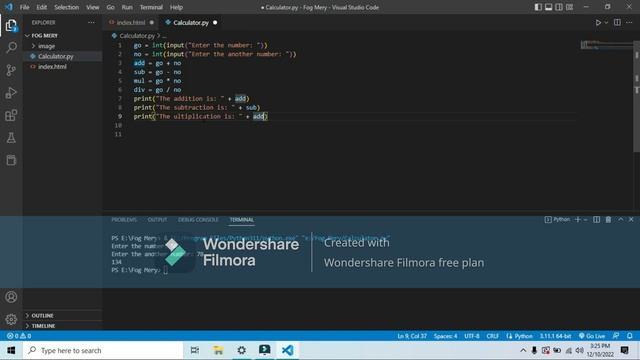The height and width of the screenshot is (360, 640).
Task: Run Python file play button
Action: coord(598,22)
